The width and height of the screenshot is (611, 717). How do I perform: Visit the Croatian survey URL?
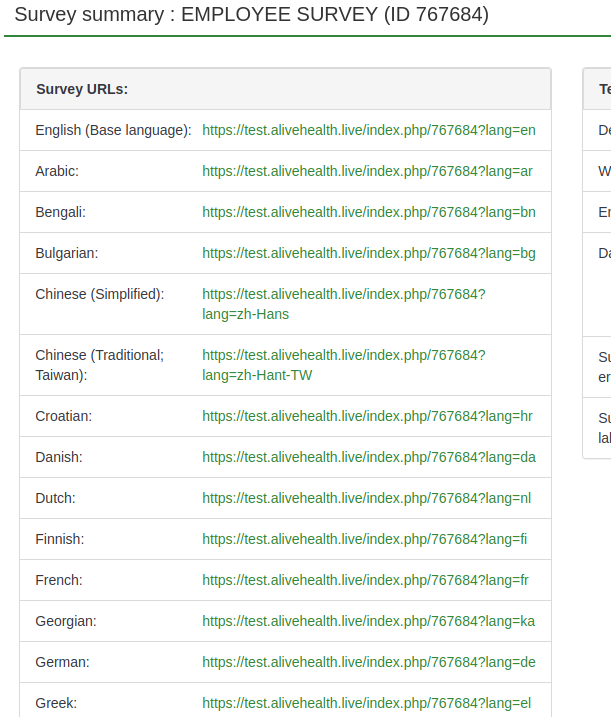pyautogui.click(x=367, y=416)
